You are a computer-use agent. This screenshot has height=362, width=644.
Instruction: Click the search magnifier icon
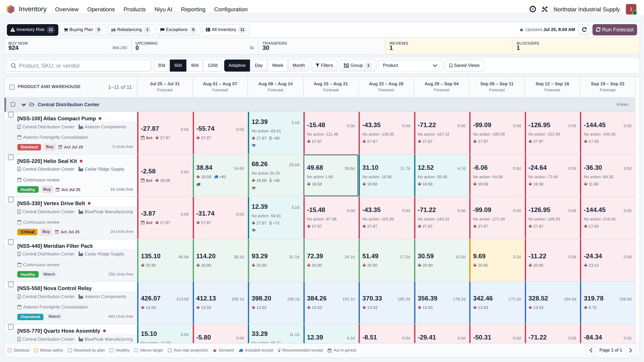tap(13, 66)
